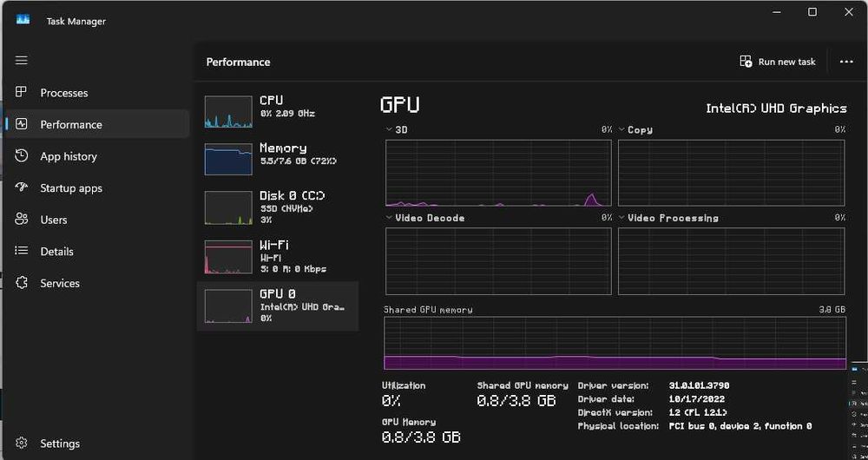
Task: Open the hamburger navigation menu
Action: 21,60
